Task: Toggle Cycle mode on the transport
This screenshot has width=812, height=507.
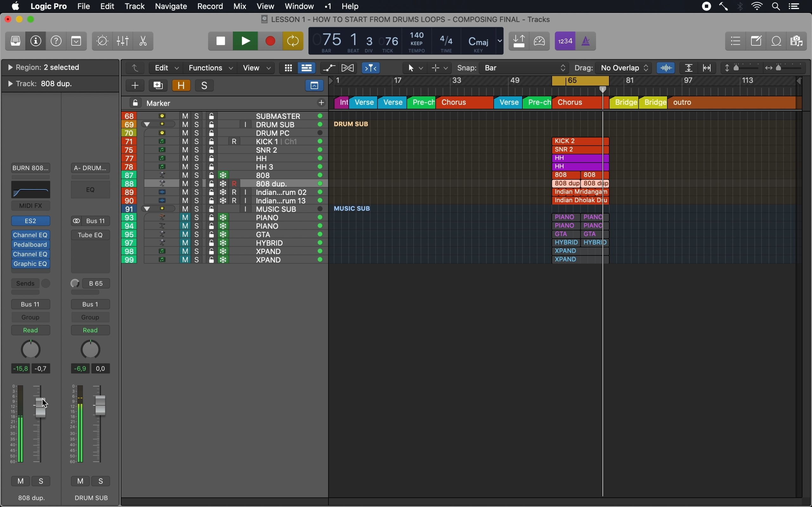Action: pyautogui.click(x=293, y=41)
